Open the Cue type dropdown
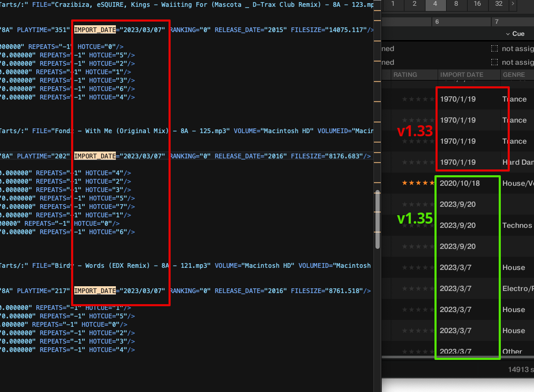 [515, 34]
